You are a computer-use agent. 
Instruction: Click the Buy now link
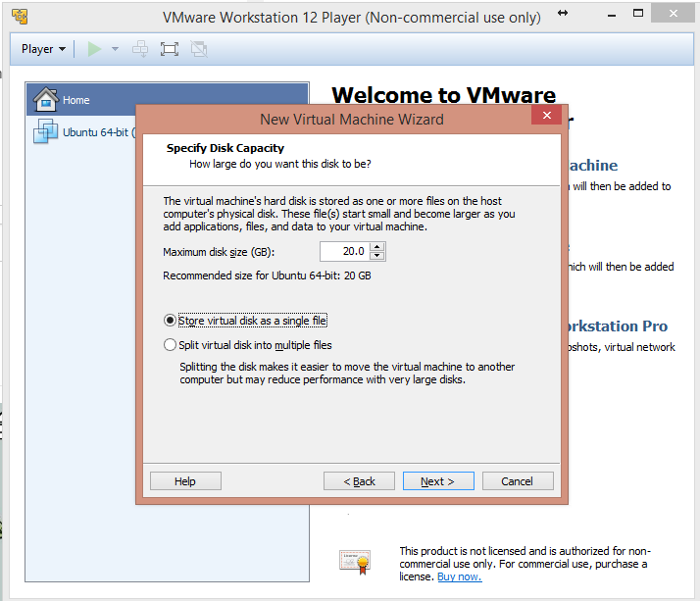tap(460, 576)
